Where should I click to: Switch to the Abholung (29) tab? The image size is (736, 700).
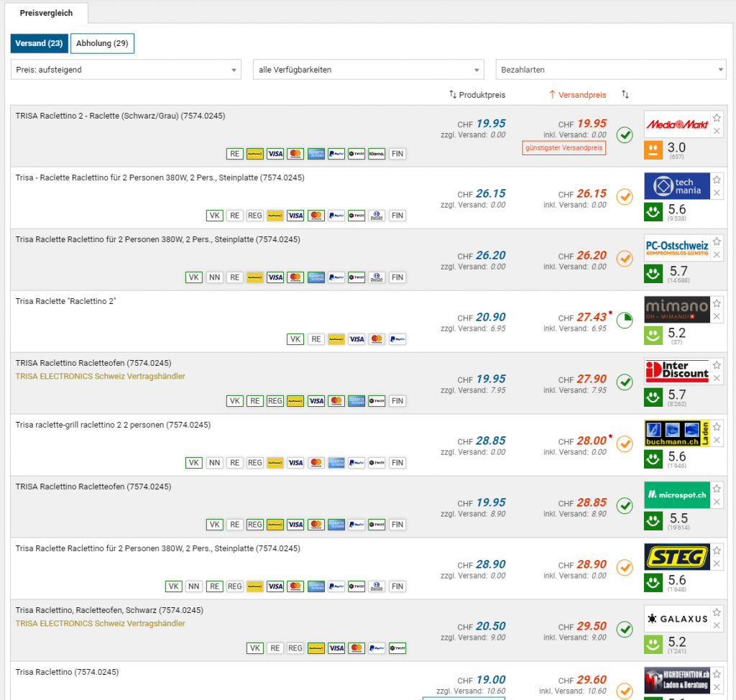tap(102, 44)
